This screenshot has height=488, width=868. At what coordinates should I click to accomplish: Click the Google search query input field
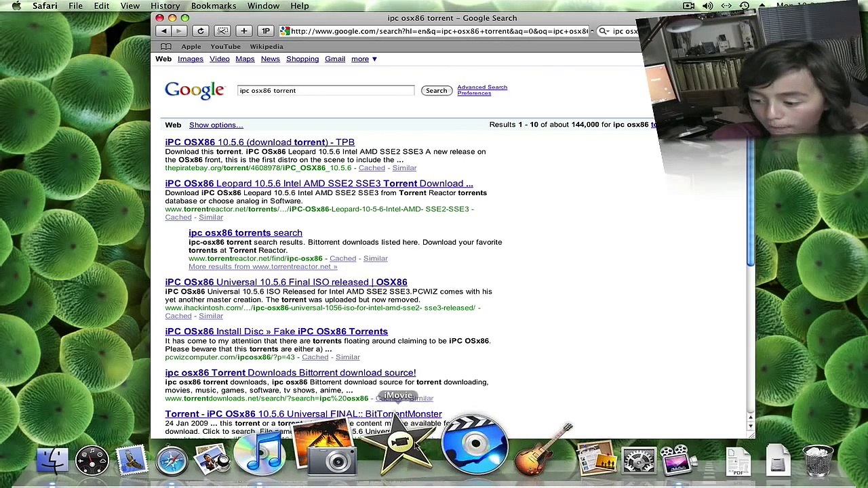pyautogui.click(x=325, y=91)
